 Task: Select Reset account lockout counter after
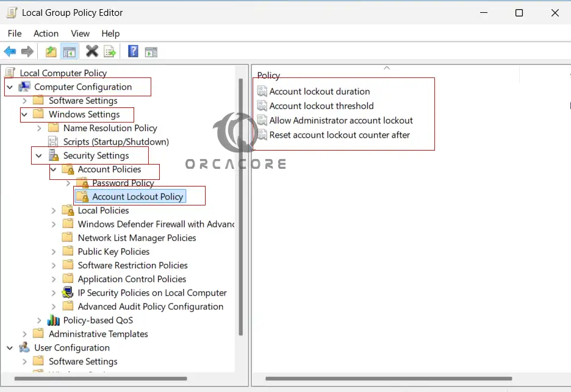[339, 135]
